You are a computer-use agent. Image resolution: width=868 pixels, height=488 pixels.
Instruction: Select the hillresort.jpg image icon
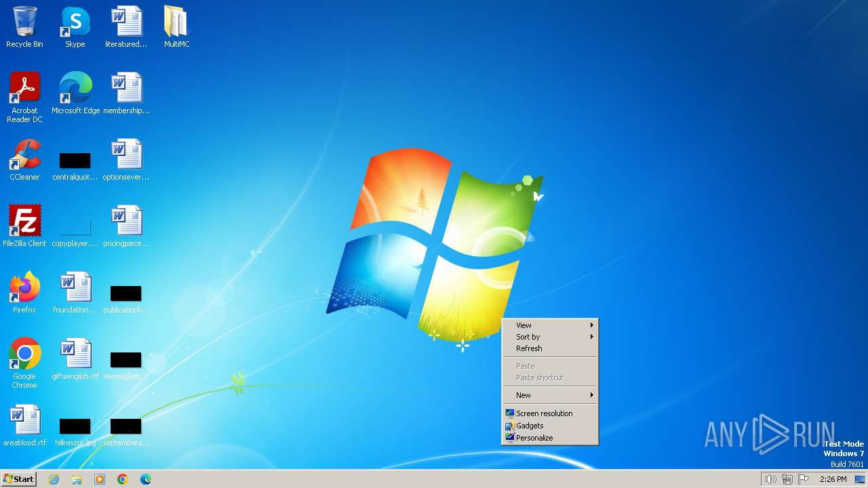tap(75, 432)
